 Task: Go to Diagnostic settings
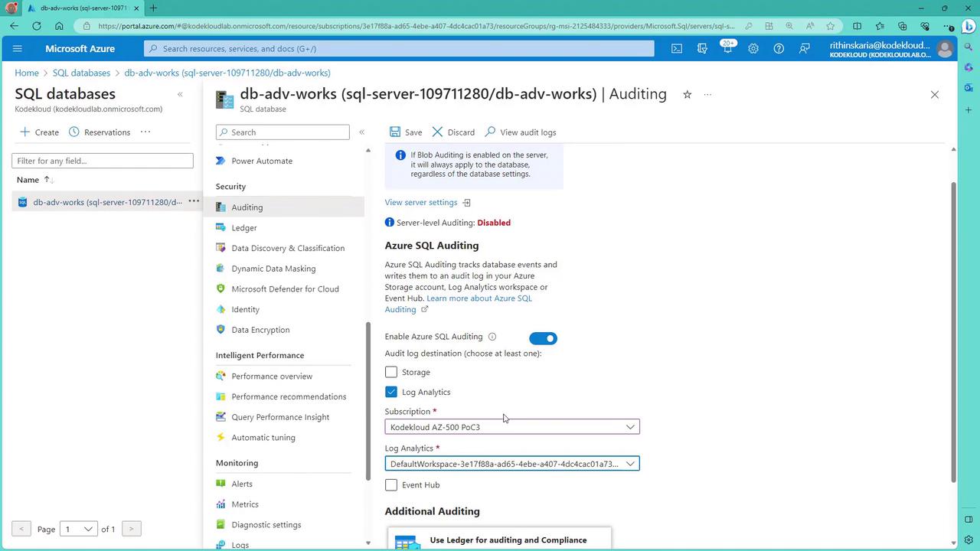[266, 525]
